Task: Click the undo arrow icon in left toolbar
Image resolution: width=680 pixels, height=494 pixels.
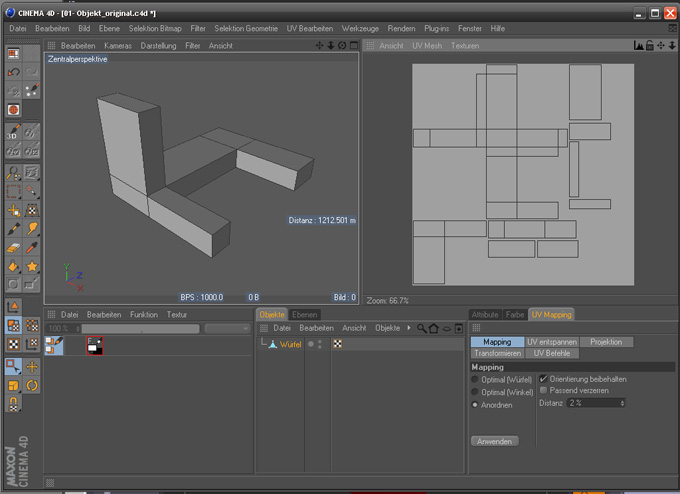Action: click(x=14, y=72)
